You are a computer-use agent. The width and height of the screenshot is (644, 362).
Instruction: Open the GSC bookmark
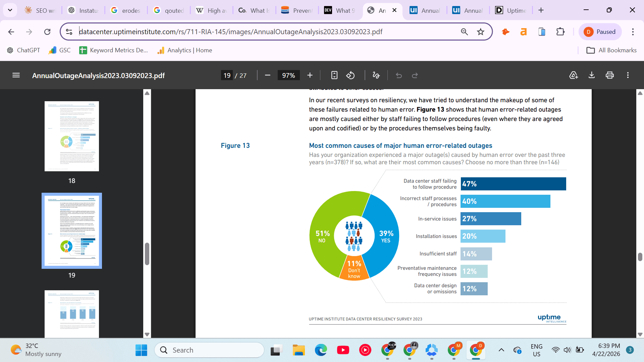tap(60, 50)
